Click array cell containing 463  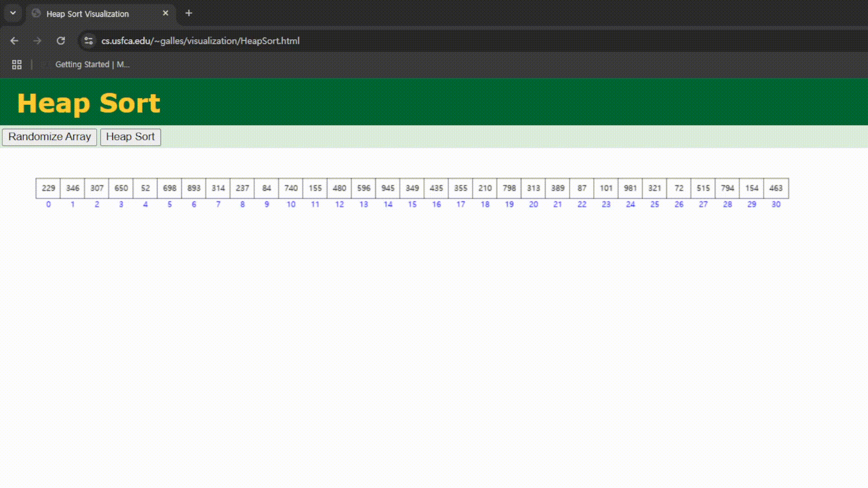776,188
